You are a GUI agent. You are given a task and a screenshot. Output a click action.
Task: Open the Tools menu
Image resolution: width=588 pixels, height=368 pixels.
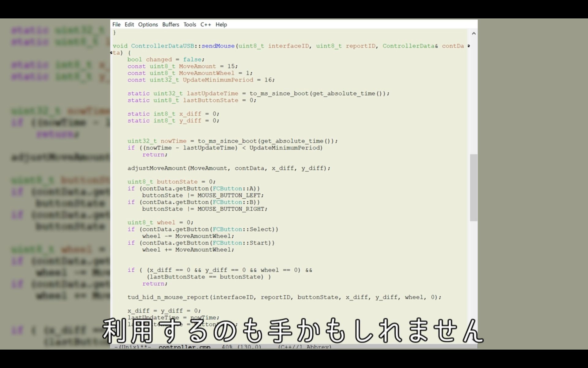190,25
